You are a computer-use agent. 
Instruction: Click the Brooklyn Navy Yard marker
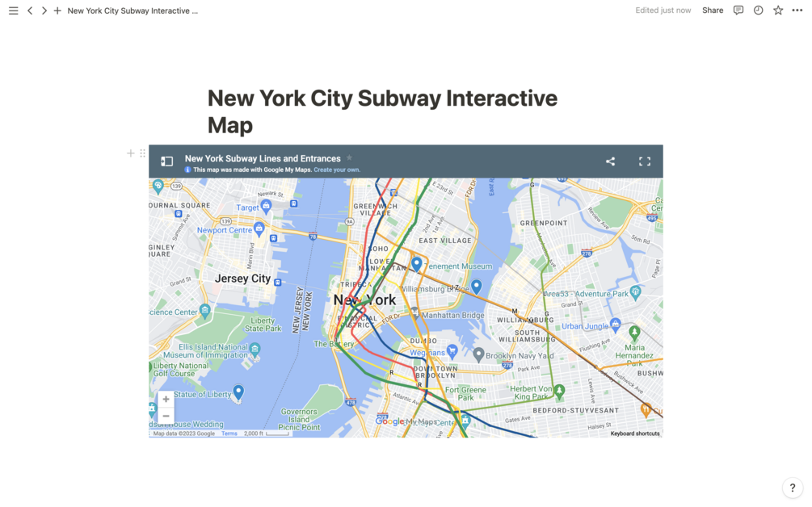pyautogui.click(x=478, y=354)
